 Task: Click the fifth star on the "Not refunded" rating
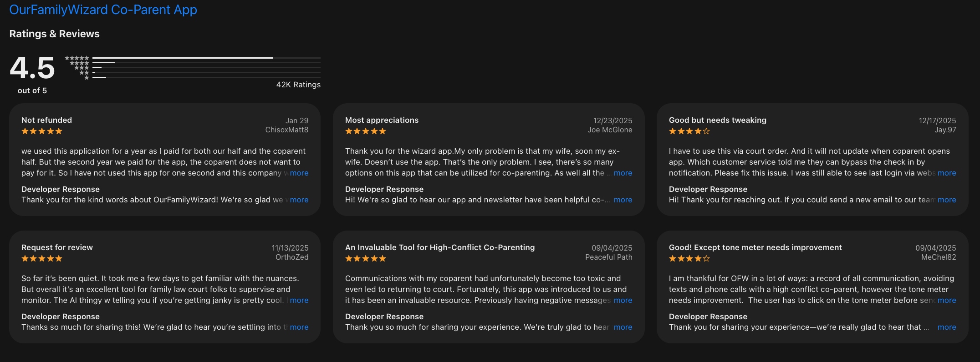click(x=60, y=131)
